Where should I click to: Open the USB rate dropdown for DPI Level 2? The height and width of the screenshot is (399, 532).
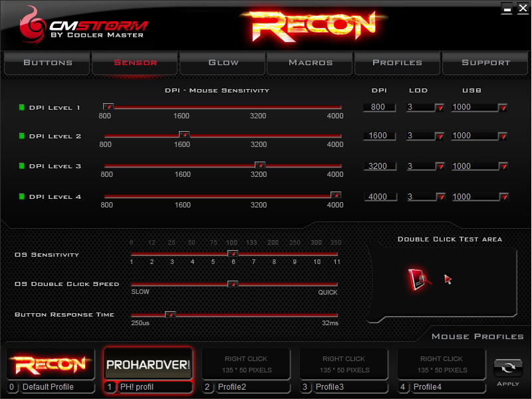point(503,136)
